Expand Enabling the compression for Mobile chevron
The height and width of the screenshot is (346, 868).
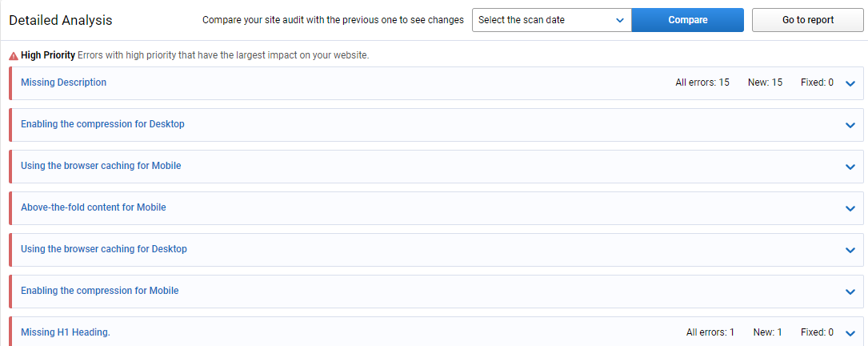tap(851, 292)
